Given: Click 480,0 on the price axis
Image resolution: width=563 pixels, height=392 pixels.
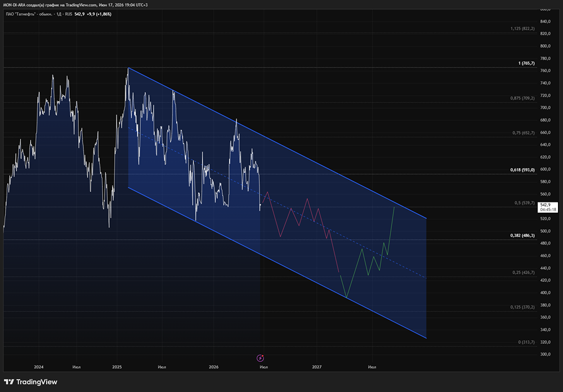Looking at the screenshot, I should [545, 243].
